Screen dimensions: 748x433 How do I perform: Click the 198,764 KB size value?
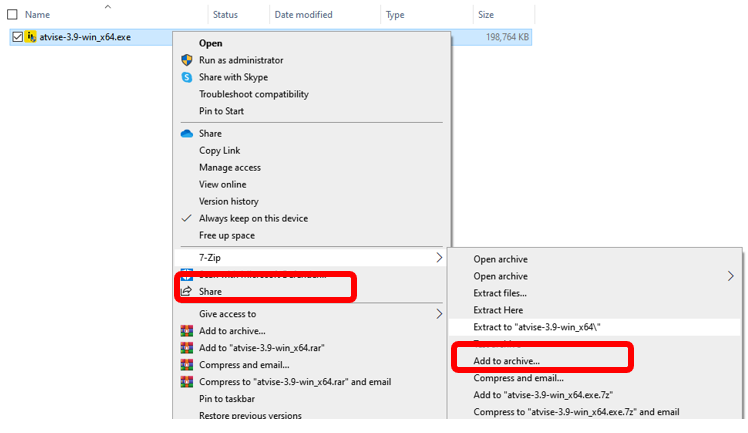[x=507, y=37]
